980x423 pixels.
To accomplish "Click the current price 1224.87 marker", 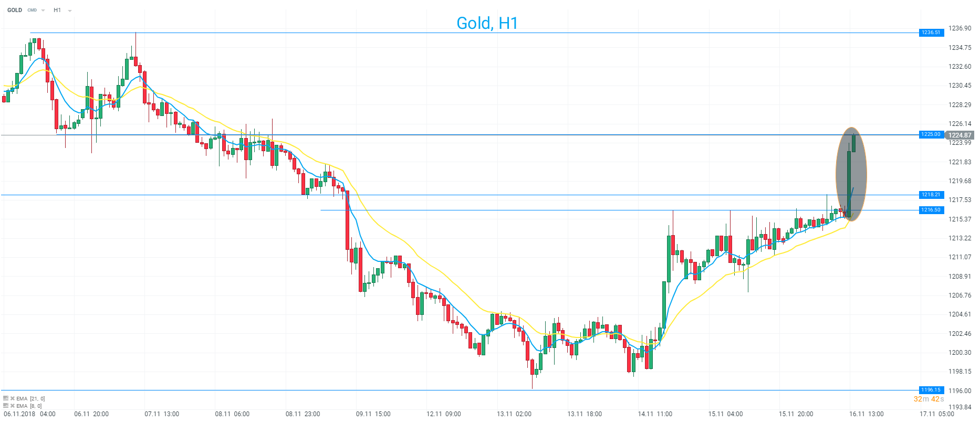I will (x=960, y=135).
